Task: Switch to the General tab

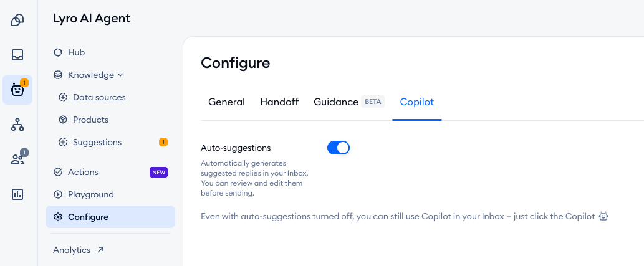Action: [226, 102]
